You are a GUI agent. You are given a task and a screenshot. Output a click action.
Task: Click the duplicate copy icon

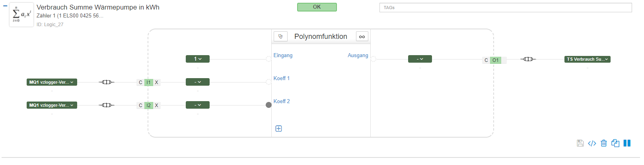(x=615, y=143)
